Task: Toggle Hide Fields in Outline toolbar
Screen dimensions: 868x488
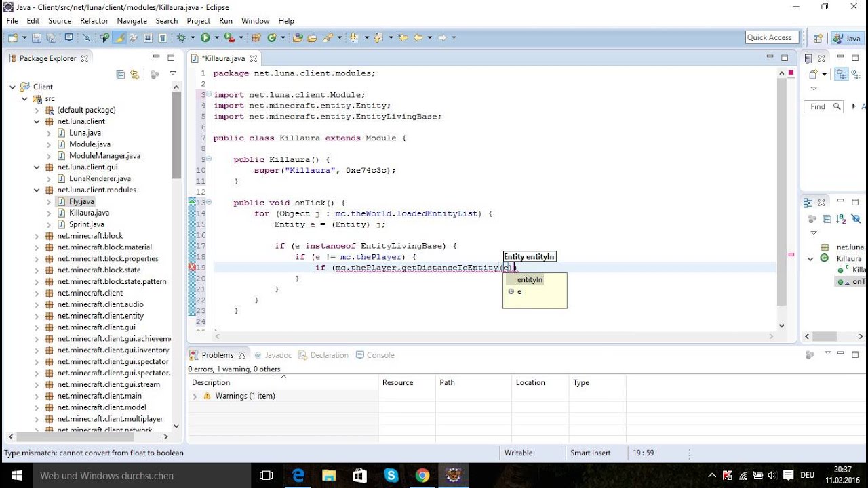Action: (856, 219)
